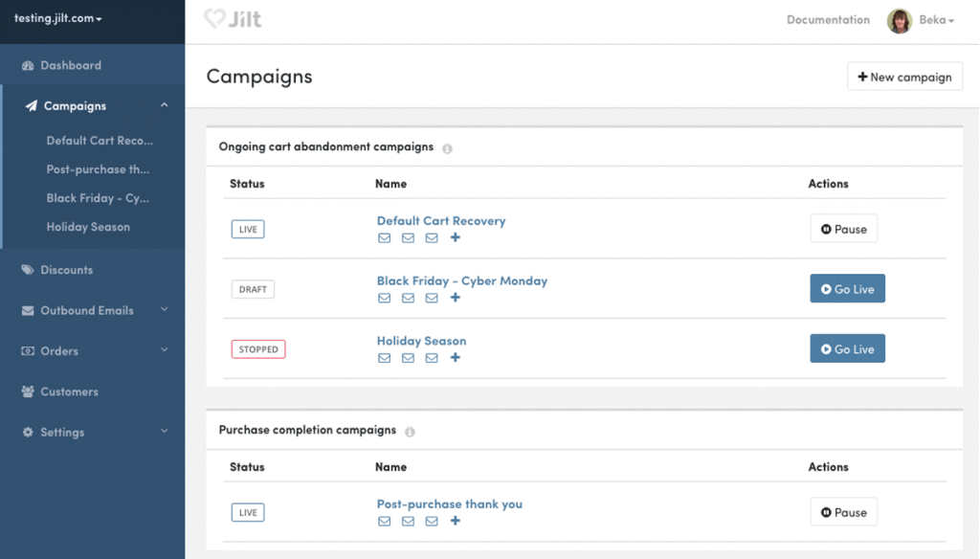Open first email icon under Default Cart Recovery
This screenshot has width=980, height=559.
385,237
